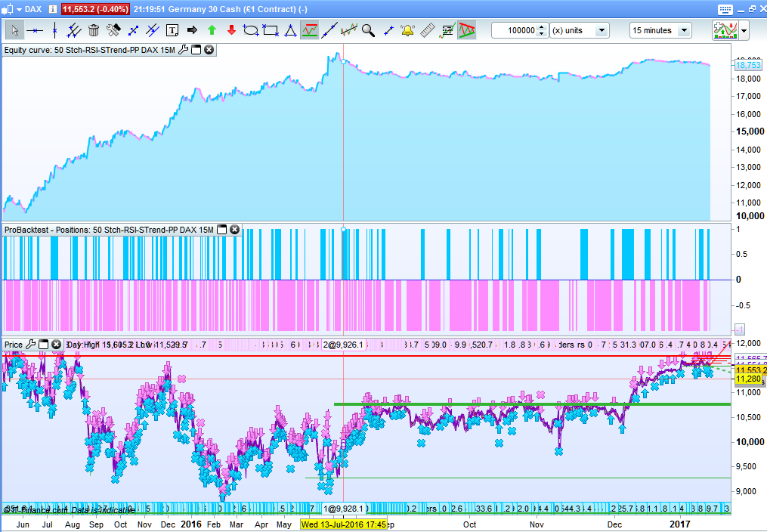Select the multiple parallel lines tool
The width and height of the screenshot is (767, 532).
74,30
